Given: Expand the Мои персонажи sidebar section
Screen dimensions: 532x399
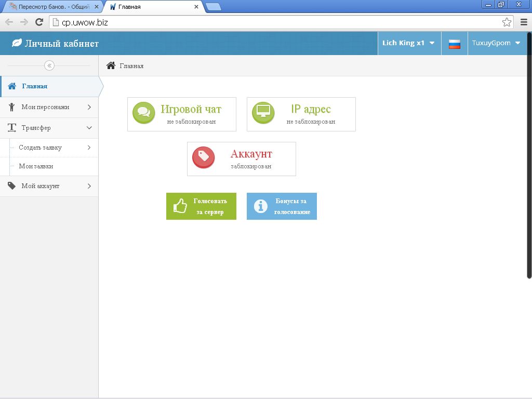Looking at the screenshot, I should [49, 107].
